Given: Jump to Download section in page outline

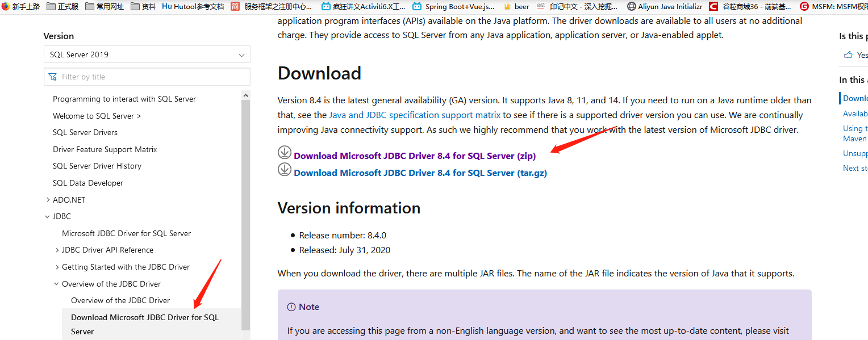Looking at the screenshot, I should click(x=855, y=98).
